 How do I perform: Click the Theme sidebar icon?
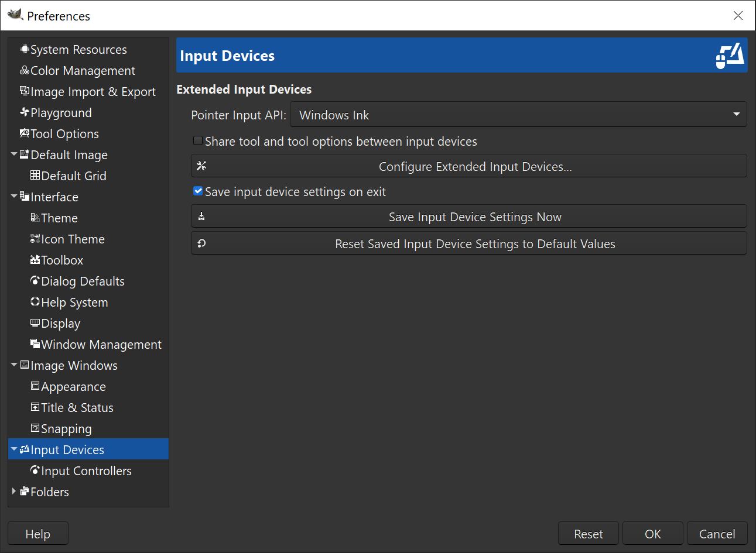(35, 218)
